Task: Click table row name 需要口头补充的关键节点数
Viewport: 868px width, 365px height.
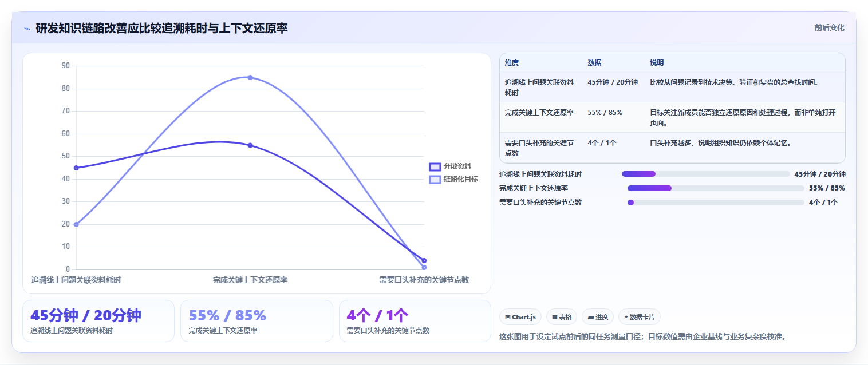Action: click(539, 148)
